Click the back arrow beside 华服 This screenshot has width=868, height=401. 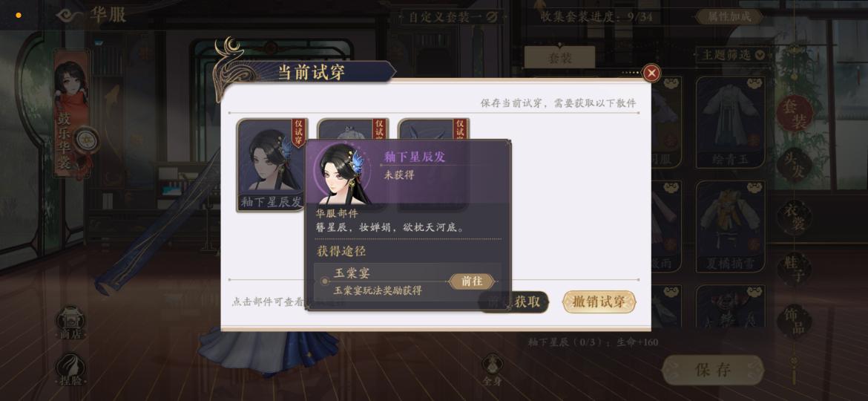click(x=70, y=15)
